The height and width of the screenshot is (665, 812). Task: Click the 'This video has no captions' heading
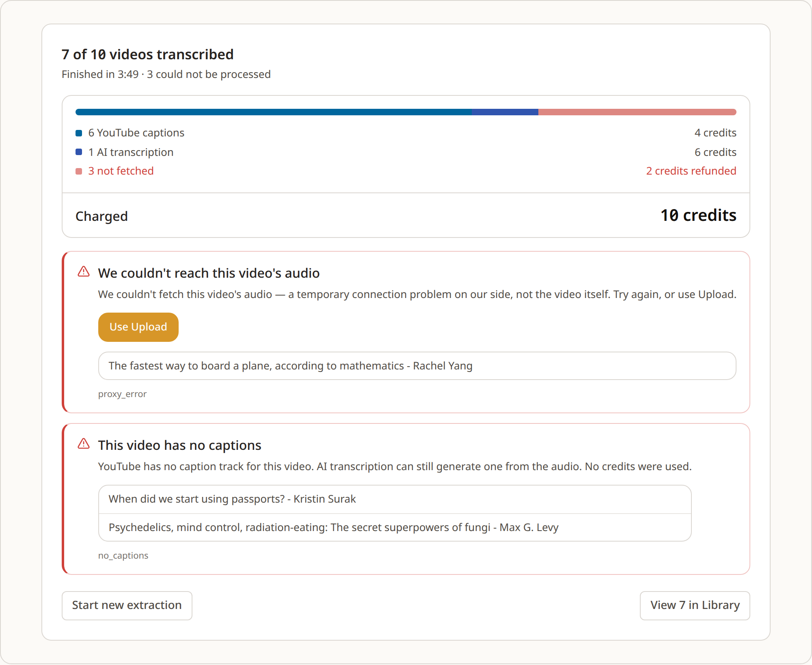click(x=179, y=445)
